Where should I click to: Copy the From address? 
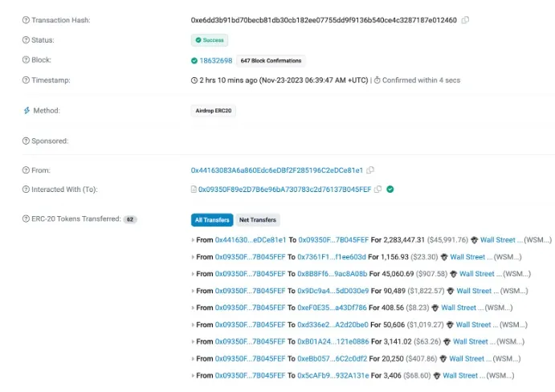370,170
